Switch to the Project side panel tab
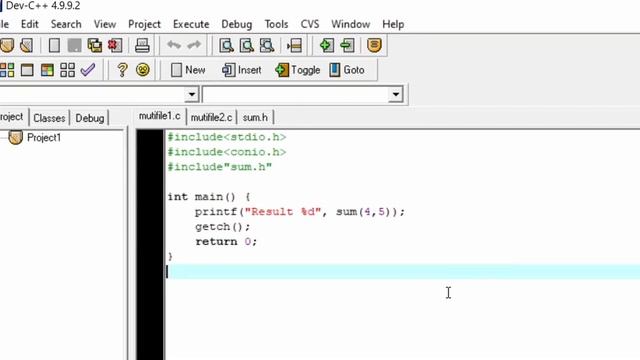Viewport: 640px width, 360px height. tap(12, 117)
